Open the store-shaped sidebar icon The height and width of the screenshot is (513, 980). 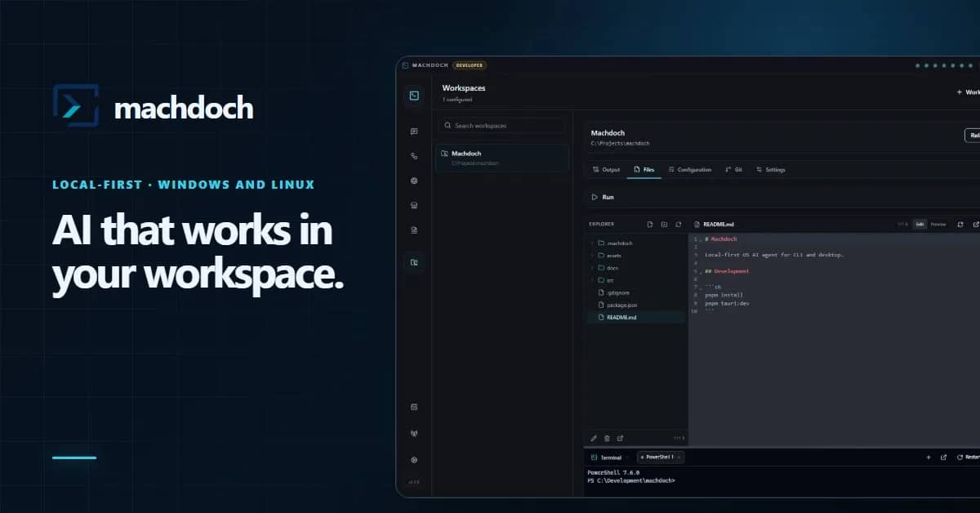pyautogui.click(x=414, y=206)
